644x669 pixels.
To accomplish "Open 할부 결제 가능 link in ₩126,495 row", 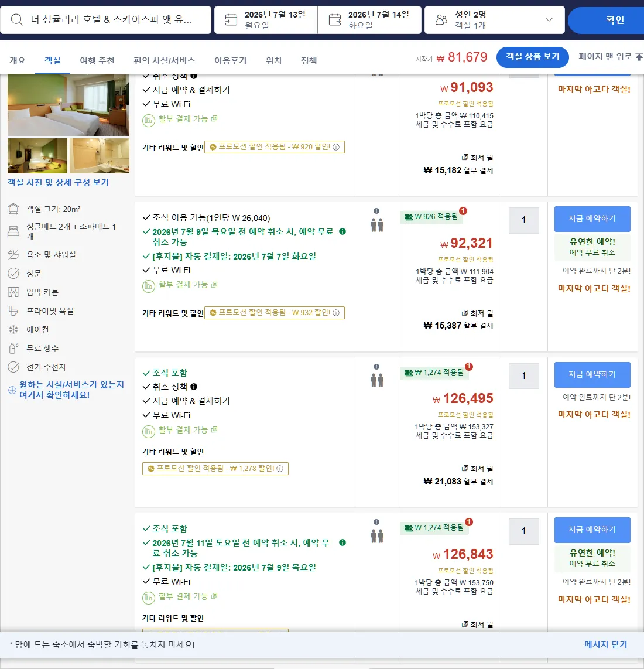I will [x=188, y=429].
